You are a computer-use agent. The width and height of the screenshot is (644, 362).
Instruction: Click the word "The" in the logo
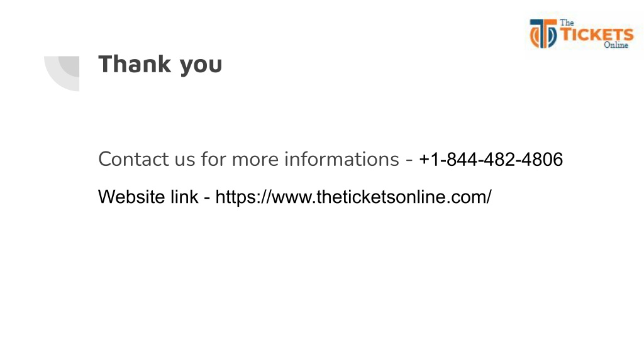tap(567, 23)
